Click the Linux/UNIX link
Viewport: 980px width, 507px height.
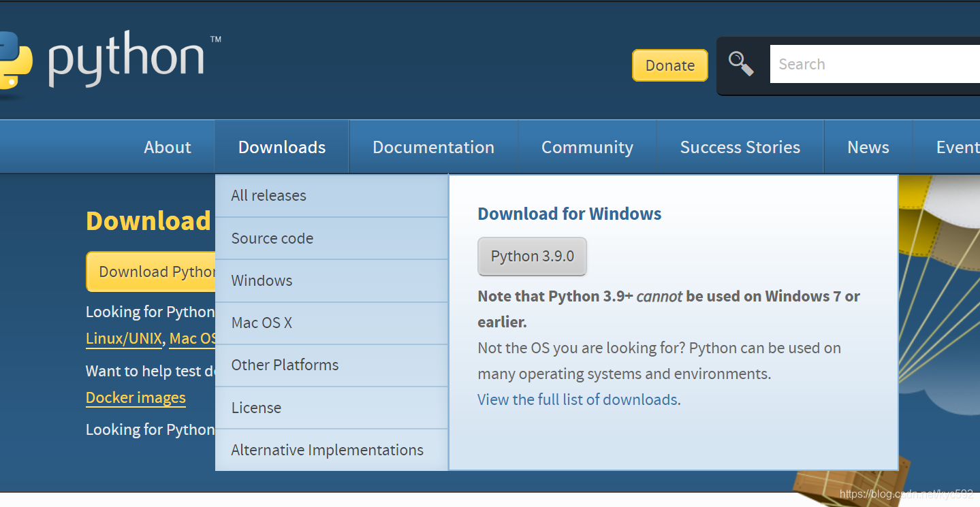124,339
